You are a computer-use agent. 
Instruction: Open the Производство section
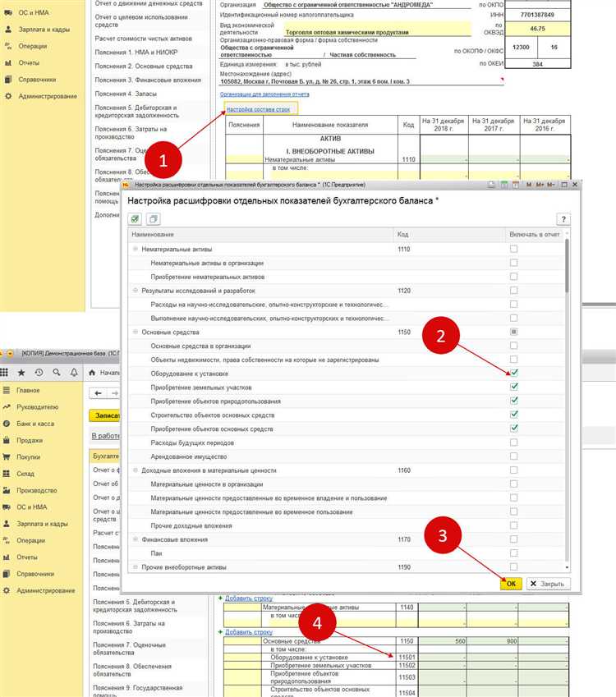(37, 490)
